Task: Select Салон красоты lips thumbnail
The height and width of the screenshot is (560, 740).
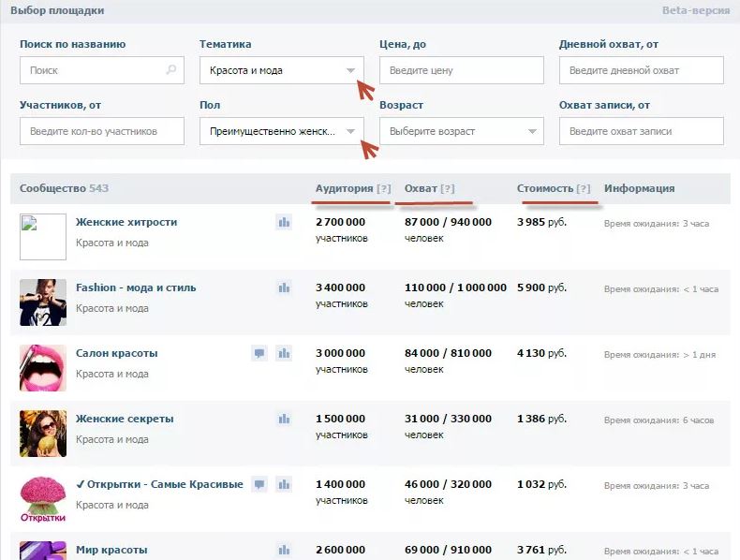Action: click(43, 368)
